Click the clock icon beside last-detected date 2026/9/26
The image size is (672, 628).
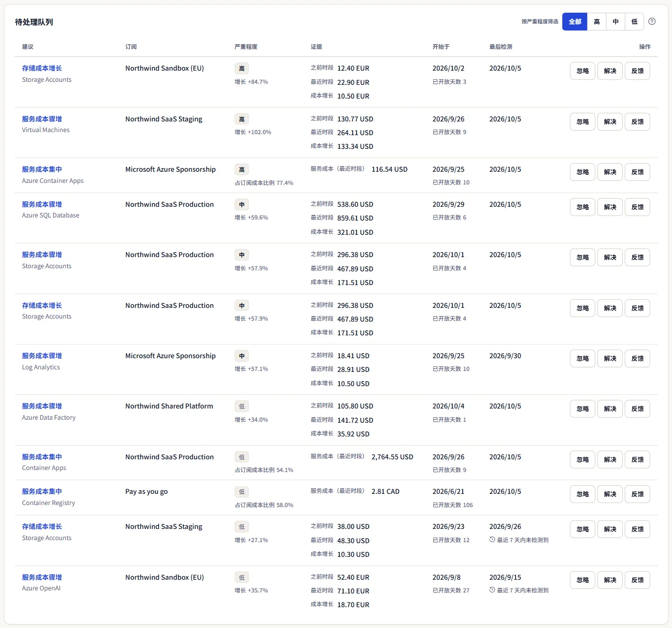(x=492, y=540)
